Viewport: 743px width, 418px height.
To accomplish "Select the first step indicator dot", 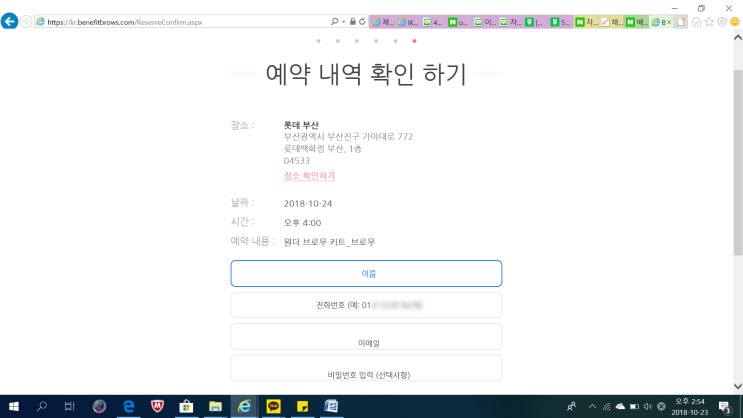I will click(318, 41).
